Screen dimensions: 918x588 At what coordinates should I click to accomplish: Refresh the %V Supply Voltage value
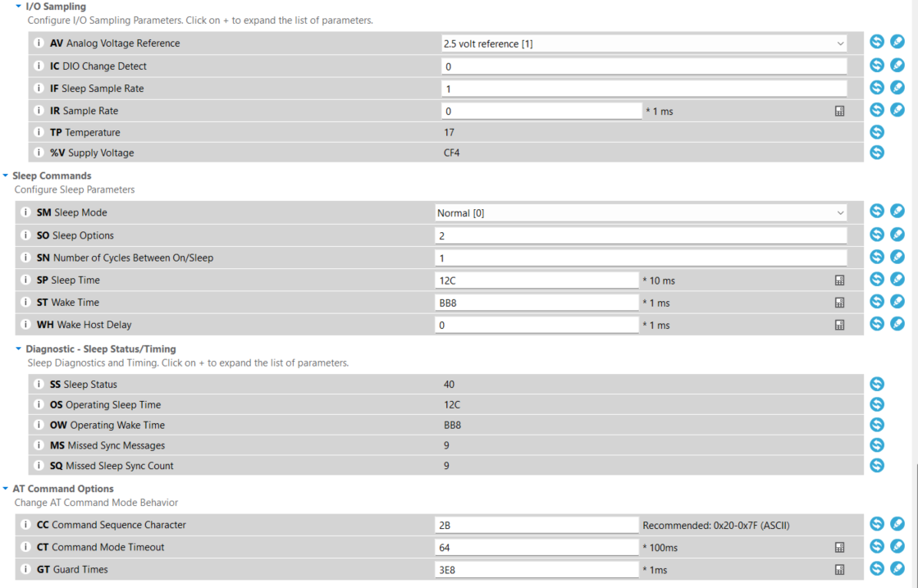pyautogui.click(x=876, y=152)
